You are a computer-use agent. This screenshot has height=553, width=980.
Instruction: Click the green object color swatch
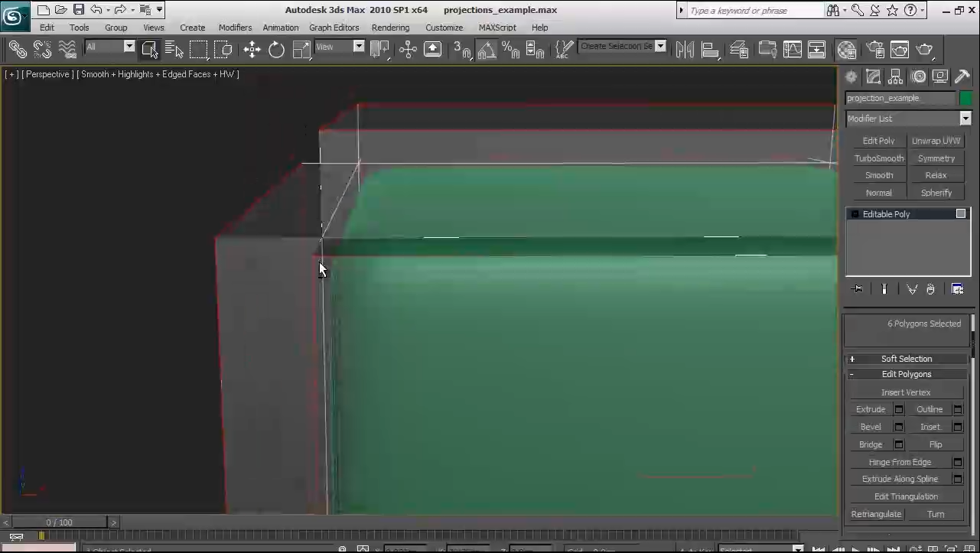coord(965,98)
